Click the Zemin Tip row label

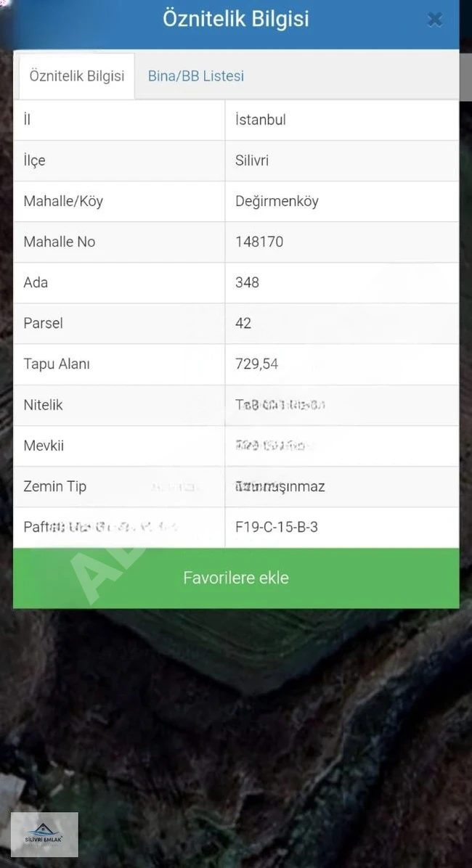[x=55, y=486]
